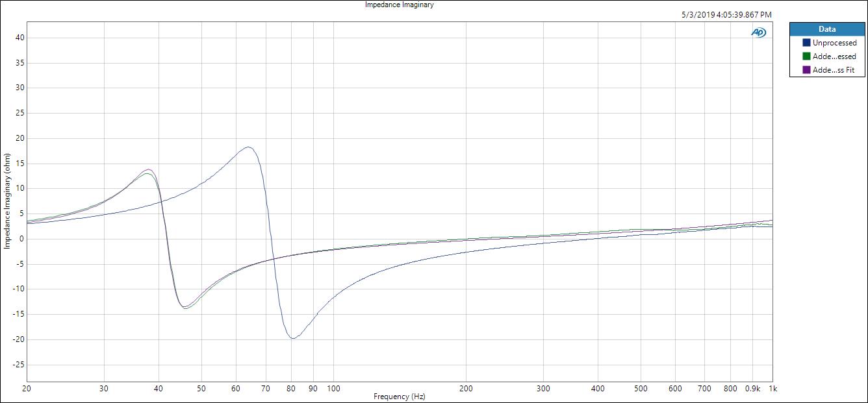The image size is (868, 403).
Task: Click the Impedance Imaginary (ohm) axis label
Action: pyautogui.click(x=7, y=201)
